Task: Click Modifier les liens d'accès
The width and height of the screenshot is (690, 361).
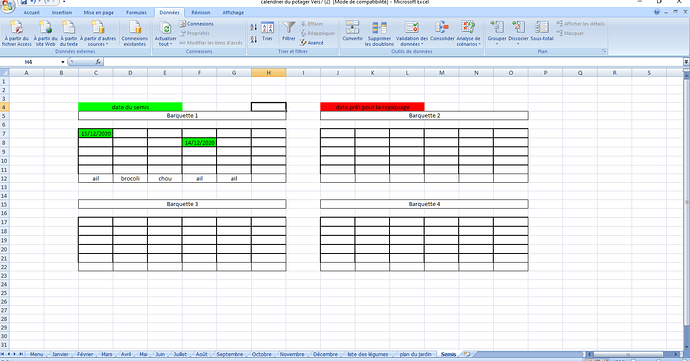Action: 211,43
